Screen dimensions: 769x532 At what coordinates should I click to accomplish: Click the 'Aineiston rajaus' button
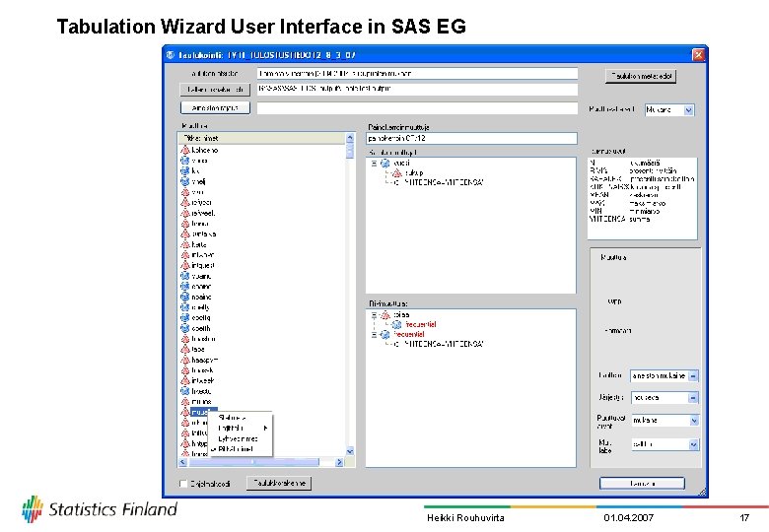tap(215, 107)
